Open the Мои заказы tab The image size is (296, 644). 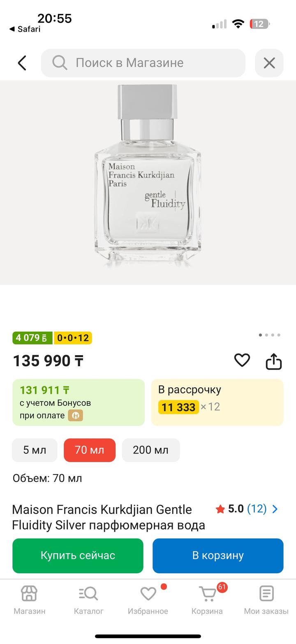(x=266, y=600)
